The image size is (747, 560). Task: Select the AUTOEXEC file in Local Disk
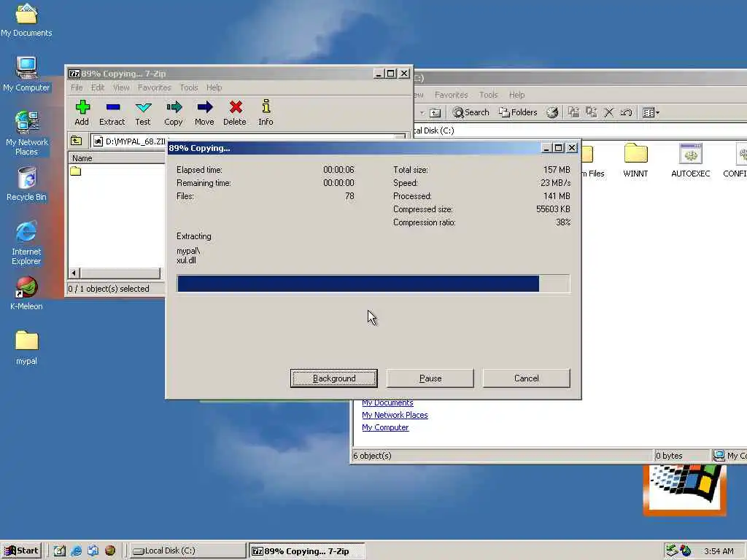tap(690, 160)
